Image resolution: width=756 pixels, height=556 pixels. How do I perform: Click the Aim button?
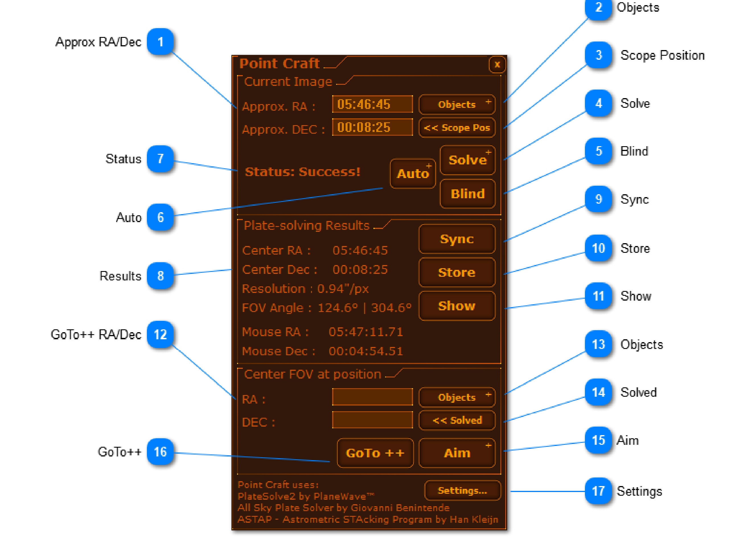pyautogui.click(x=457, y=453)
